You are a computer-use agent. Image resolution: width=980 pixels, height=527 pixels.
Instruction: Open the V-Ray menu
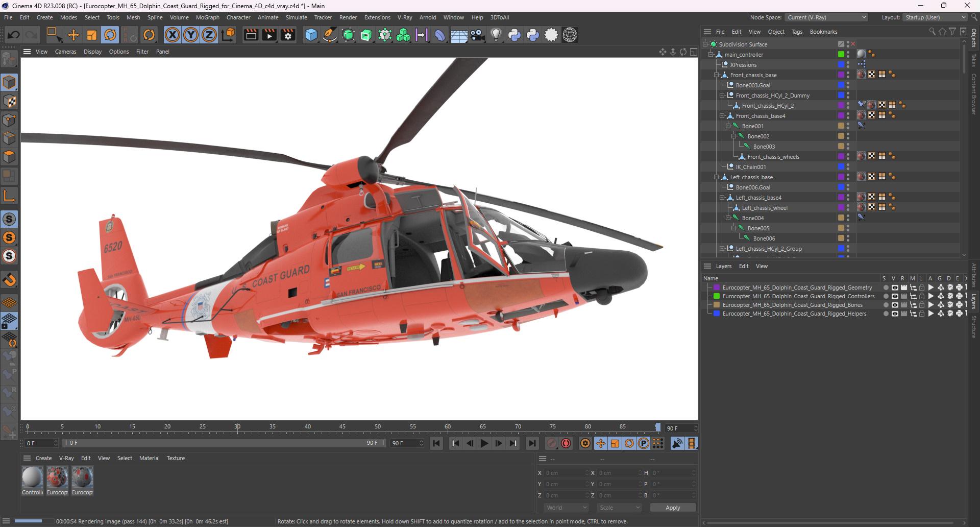pos(405,17)
